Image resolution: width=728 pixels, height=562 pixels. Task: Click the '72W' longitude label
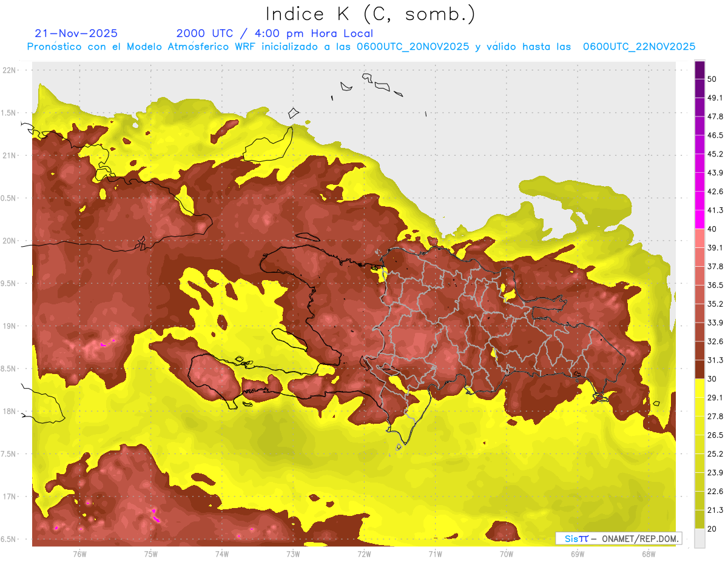(364, 554)
